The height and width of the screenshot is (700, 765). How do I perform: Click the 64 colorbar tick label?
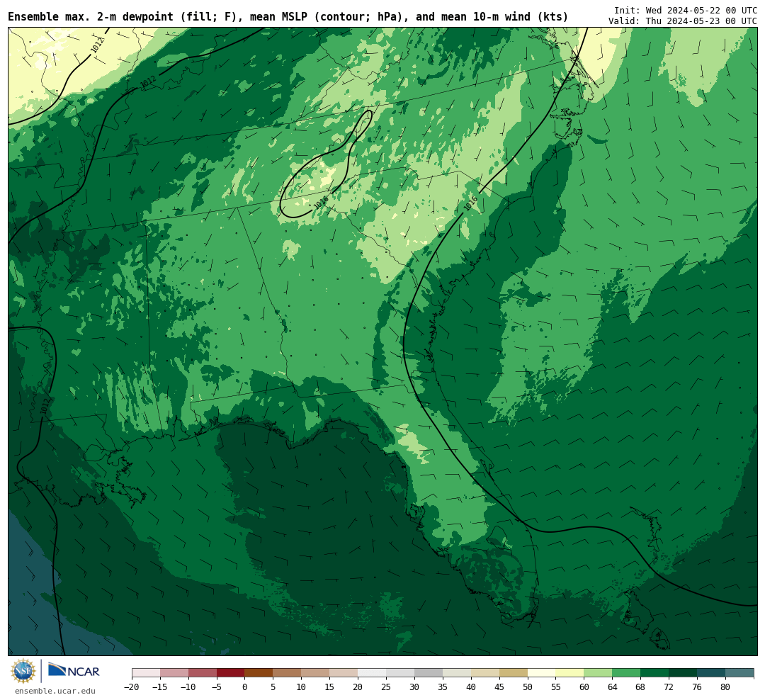tap(613, 687)
